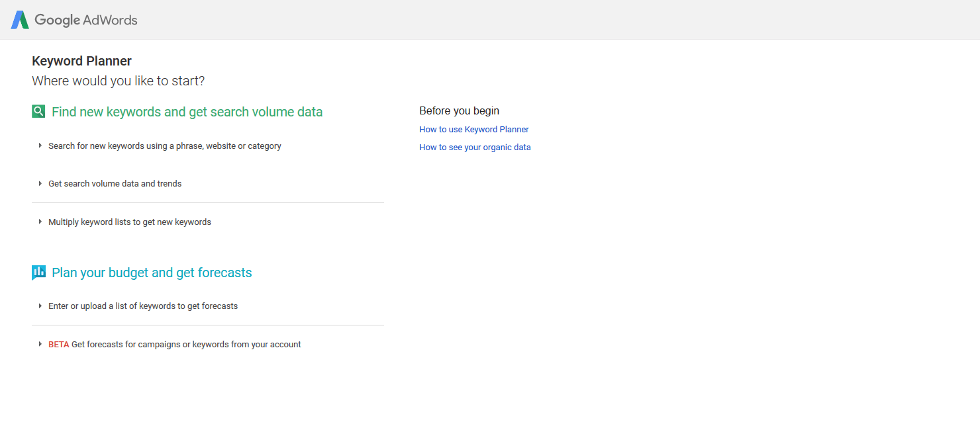Click the disclosure triangle beside 'Get search volume data and trends'
The width and height of the screenshot is (980, 428).
click(x=40, y=183)
